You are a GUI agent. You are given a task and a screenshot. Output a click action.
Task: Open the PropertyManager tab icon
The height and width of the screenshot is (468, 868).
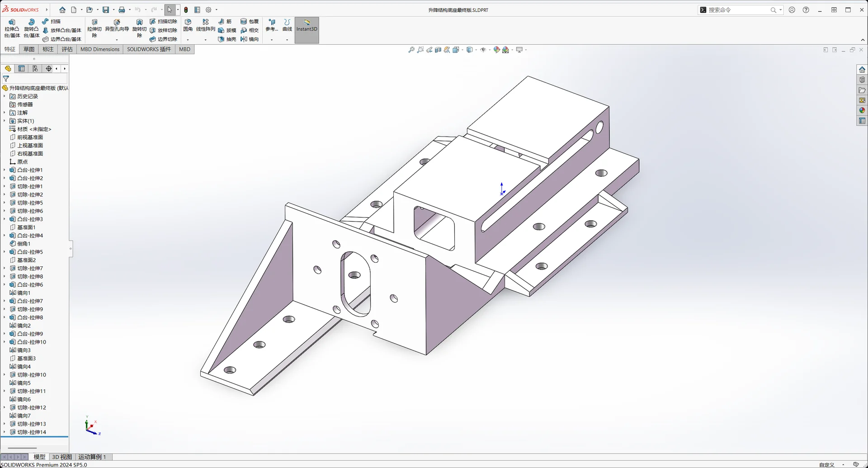tap(21, 69)
